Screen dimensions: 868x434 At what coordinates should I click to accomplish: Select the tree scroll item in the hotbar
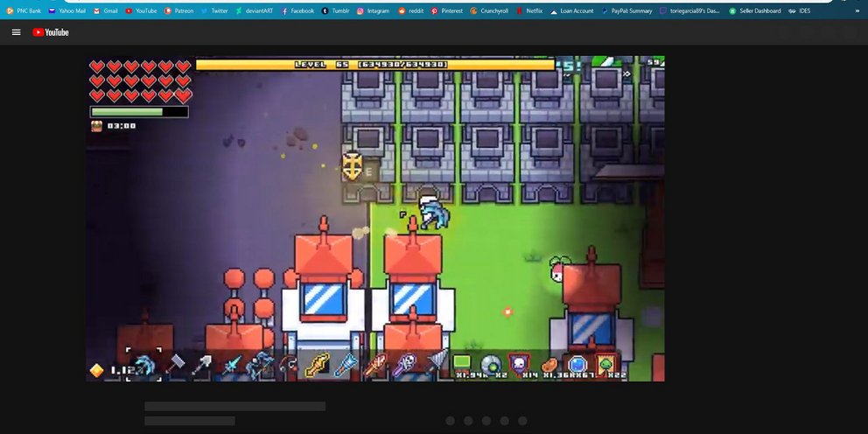[x=606, y=364]
